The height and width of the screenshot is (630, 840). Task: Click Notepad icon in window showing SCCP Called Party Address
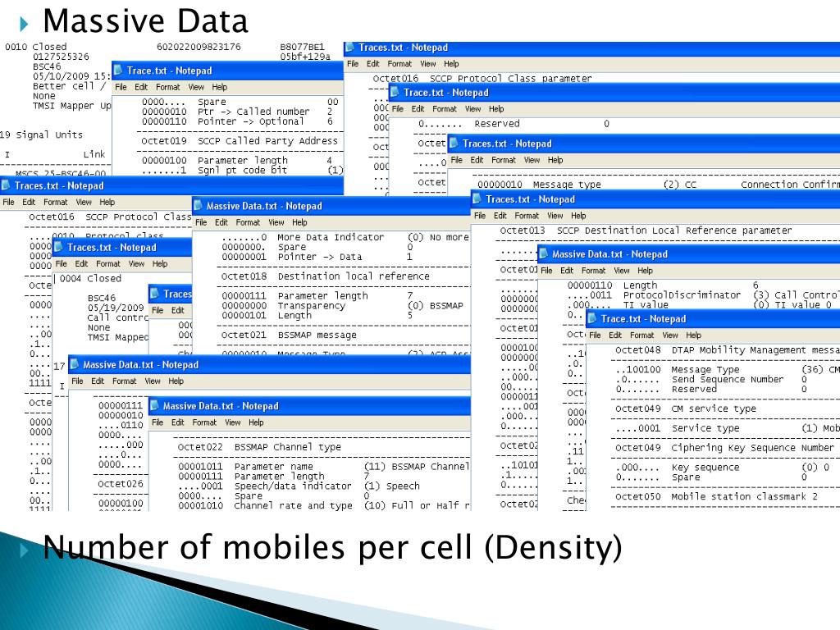[x=118, y=71]
